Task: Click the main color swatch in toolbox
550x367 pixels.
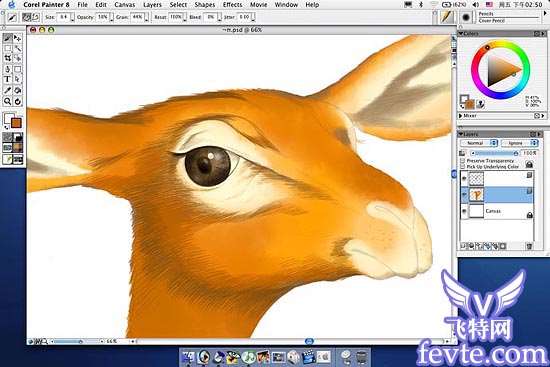Action: pyautogui.click(x=16, y=123)
